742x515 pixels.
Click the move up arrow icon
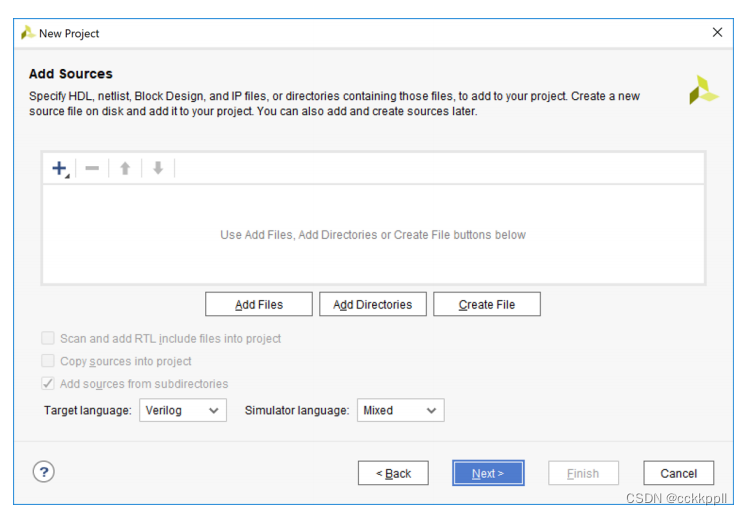click(125, 168)
